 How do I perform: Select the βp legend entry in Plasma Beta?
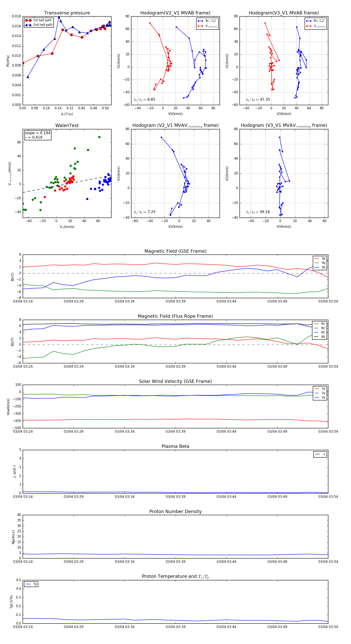click(x=321, y=454)
